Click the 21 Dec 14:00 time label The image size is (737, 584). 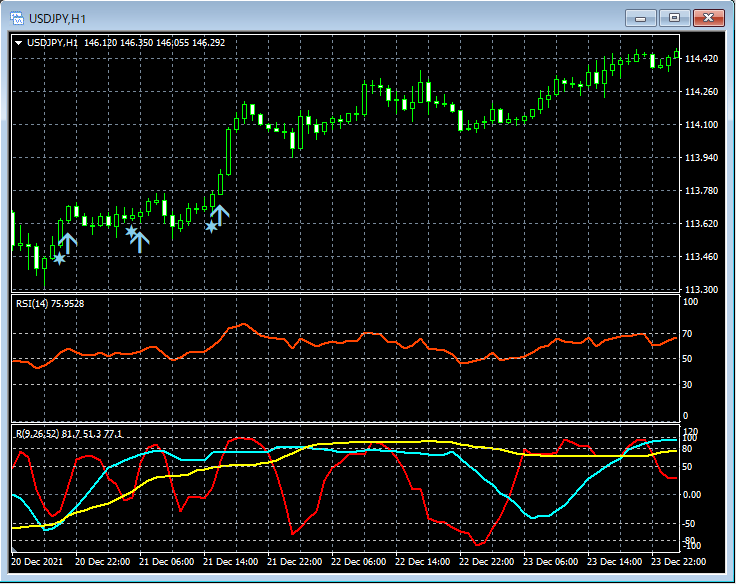[232, 562]
